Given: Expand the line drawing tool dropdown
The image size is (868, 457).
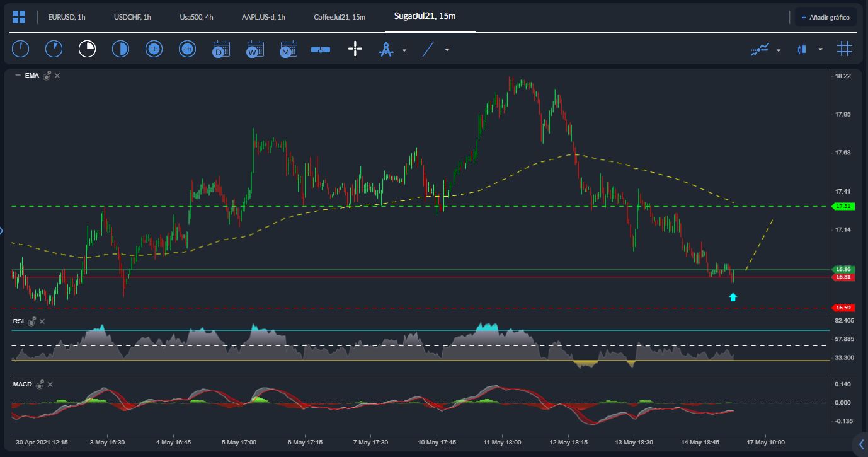Looking at the screenshot, I should click(447, 50).
